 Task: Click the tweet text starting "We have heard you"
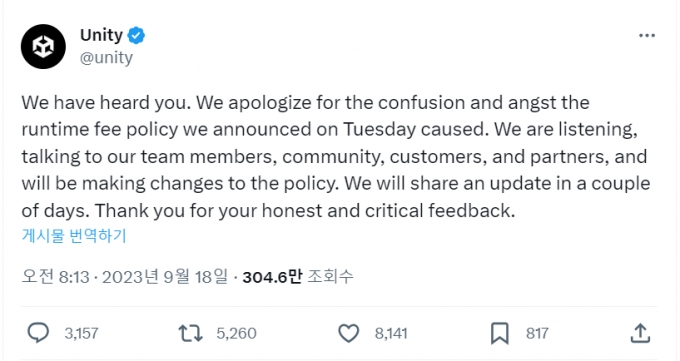point(336,157)
